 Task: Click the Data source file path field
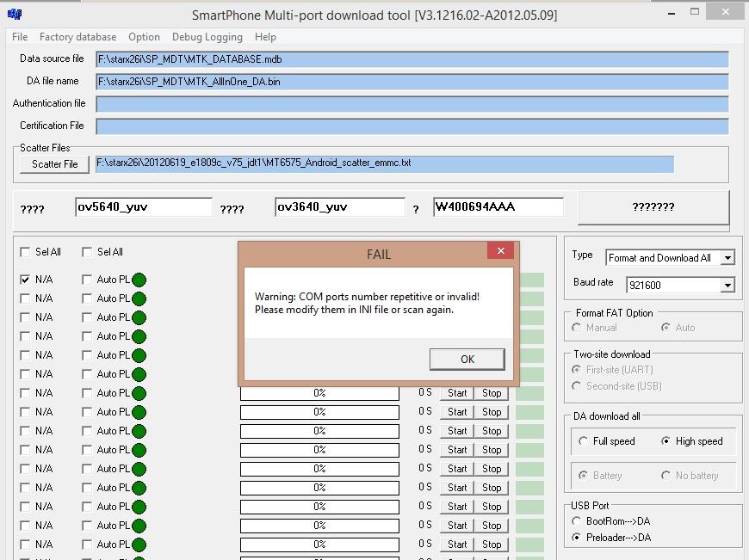tap(412, 59)
